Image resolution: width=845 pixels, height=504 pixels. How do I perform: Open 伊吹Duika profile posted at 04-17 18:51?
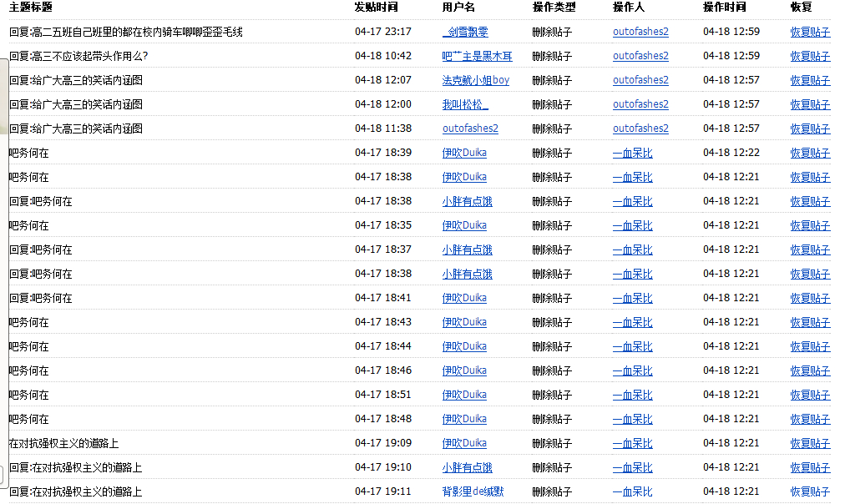(464, 395)
